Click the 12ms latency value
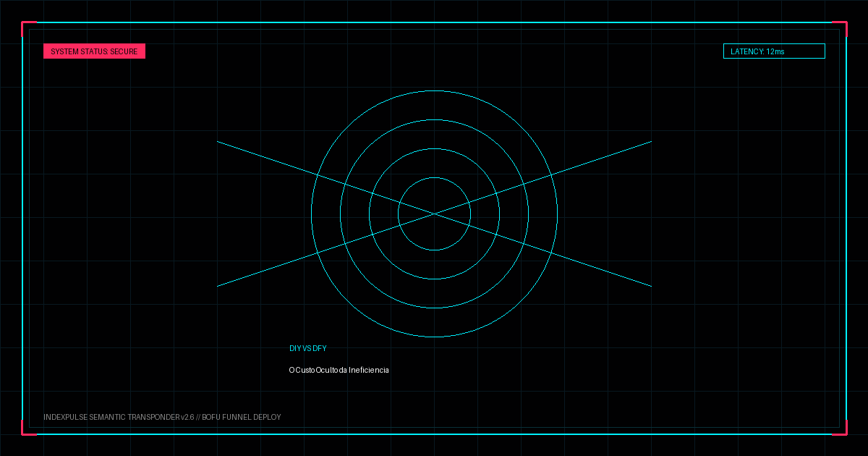Image resolution: width=868 pixels, height=456 pixels. pyautogui.click(x=775, y=51)
